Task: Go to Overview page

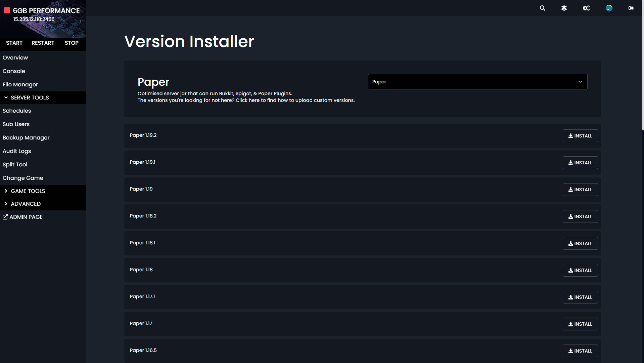Action: pyautogui.click(x=15, y=57)
